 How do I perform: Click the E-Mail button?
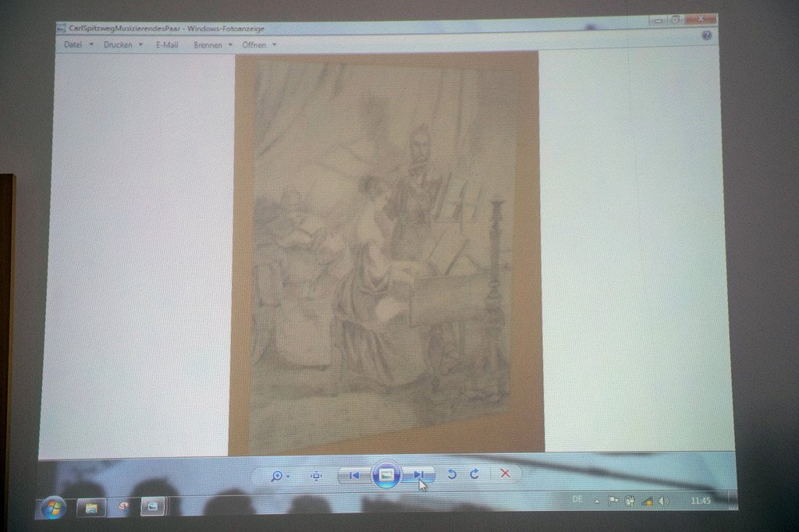pos(167,44)
